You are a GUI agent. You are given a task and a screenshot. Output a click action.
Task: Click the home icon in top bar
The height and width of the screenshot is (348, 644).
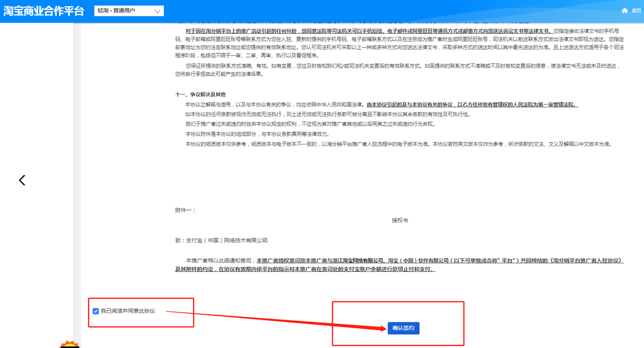click(625, 10)
